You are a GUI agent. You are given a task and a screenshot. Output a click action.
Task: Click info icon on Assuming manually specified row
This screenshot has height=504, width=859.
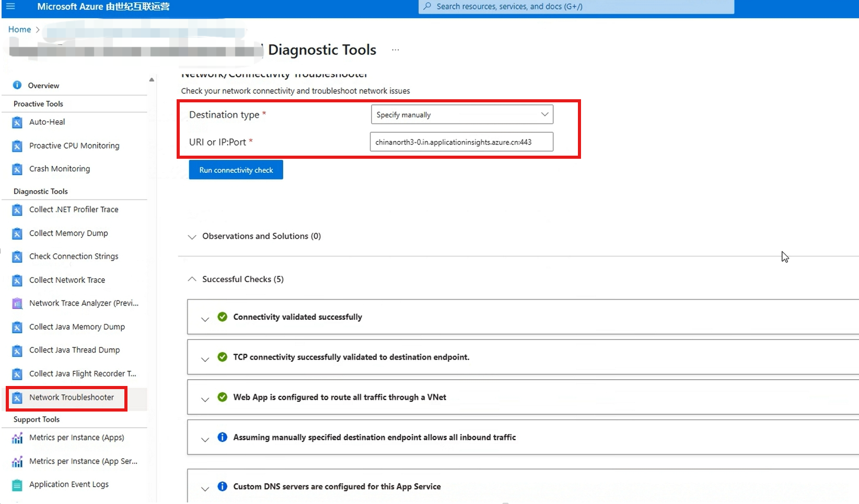(223, 437)
